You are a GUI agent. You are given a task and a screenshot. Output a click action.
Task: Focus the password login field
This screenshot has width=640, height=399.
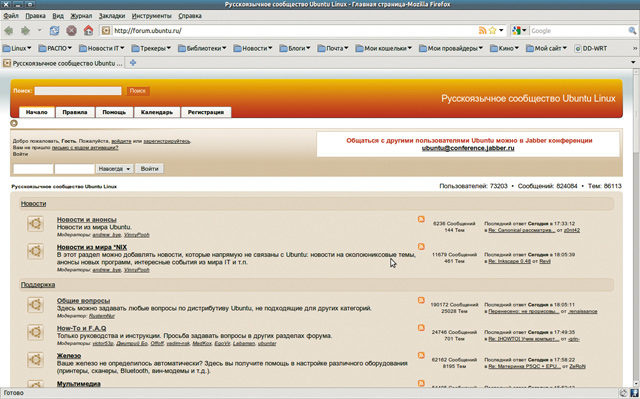[74, 168]
